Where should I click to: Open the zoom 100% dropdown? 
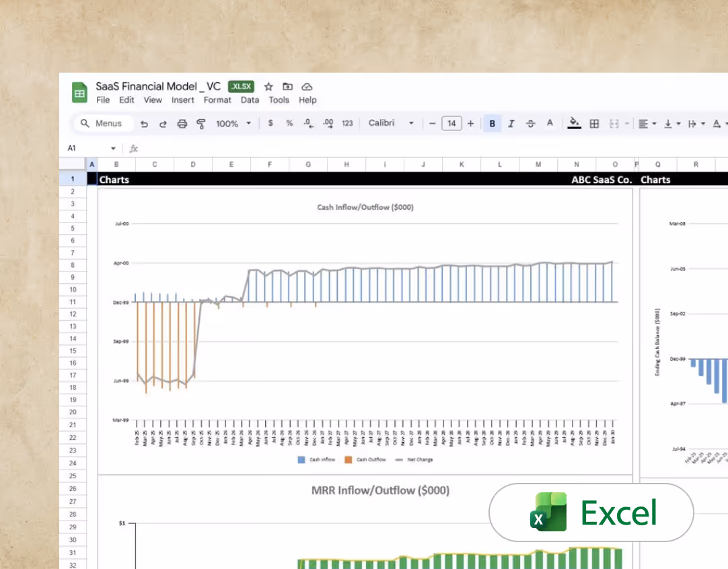233,124
